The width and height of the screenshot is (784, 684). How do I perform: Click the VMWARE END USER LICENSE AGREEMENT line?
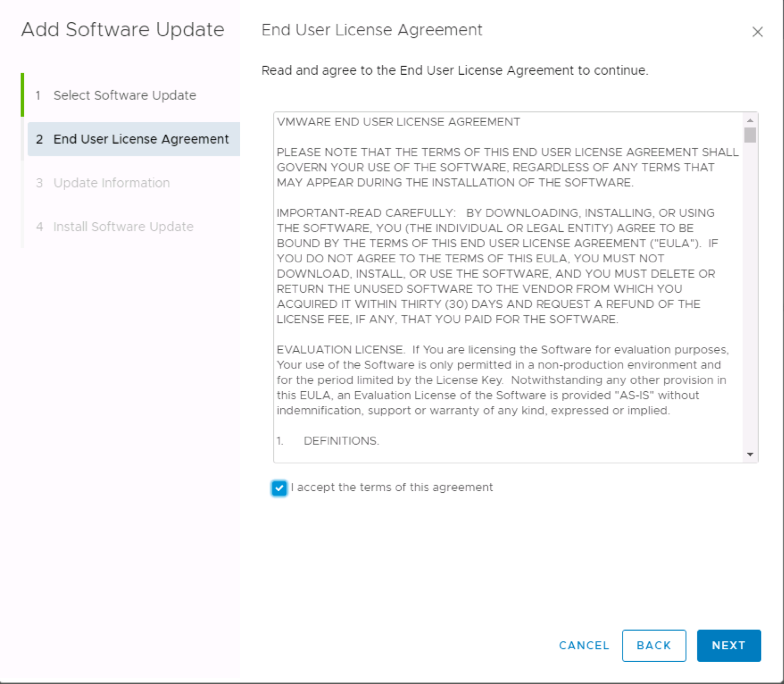[x=398, y=122]
